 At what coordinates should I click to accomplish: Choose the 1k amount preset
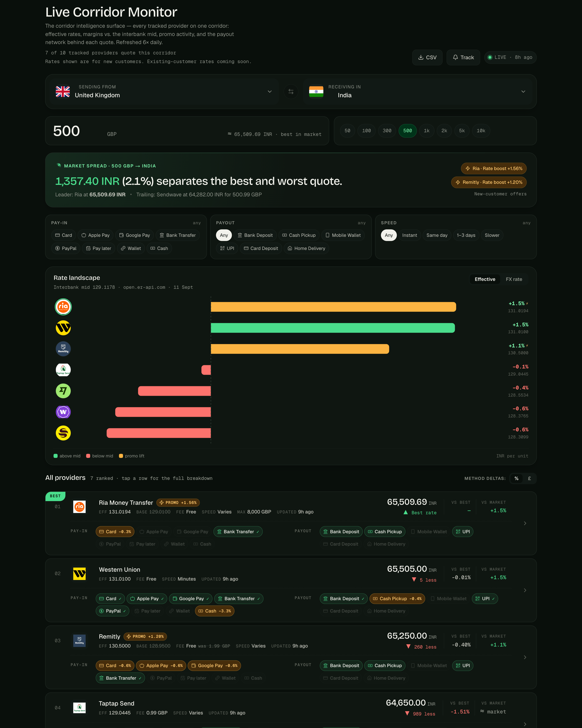click(x=426, y=131)
